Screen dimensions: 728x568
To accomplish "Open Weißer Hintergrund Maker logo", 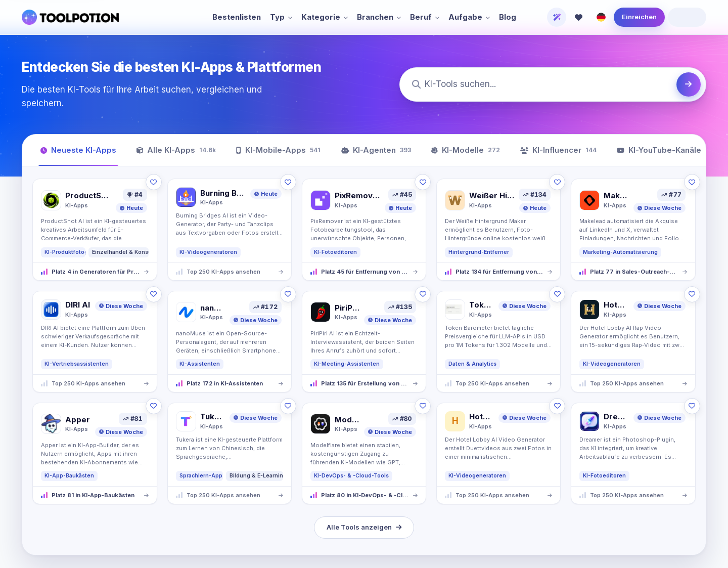I will tap(455, 200).
